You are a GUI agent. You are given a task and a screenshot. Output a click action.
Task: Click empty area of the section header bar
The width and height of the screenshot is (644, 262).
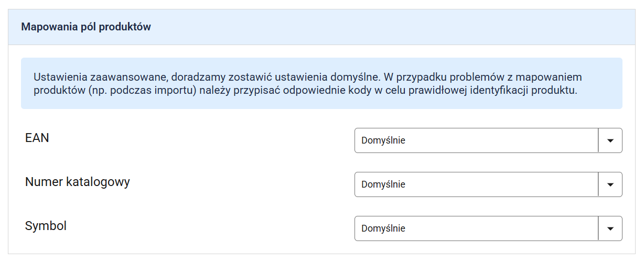393,27
